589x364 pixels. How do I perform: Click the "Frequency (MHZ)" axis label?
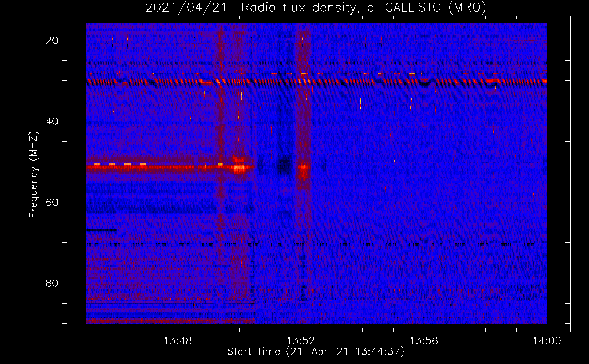click(x=33, y=175)
